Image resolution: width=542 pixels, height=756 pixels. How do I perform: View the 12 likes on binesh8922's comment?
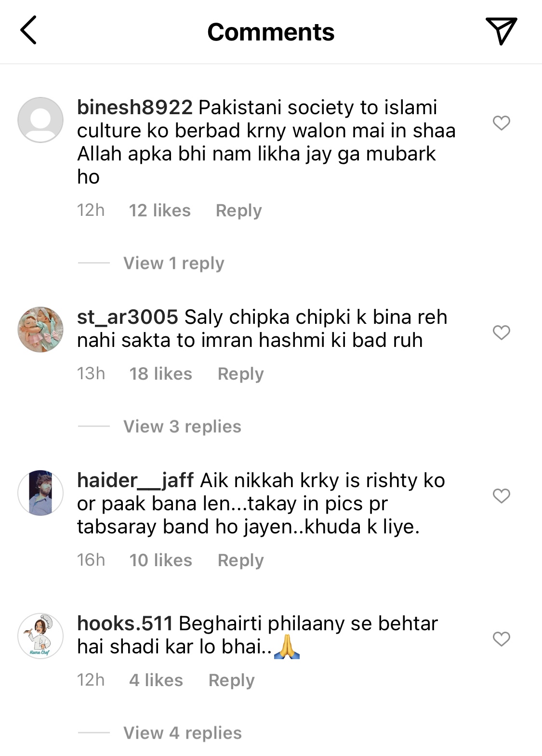click(159, 211)
